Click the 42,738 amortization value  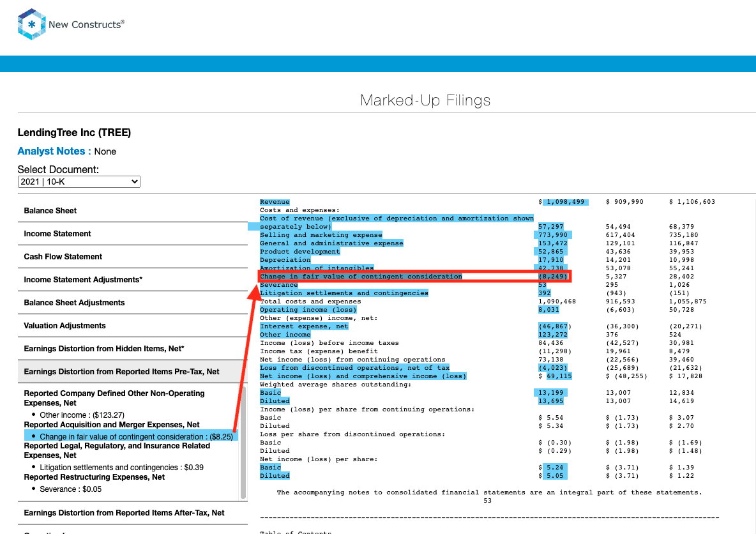point(550,268)
